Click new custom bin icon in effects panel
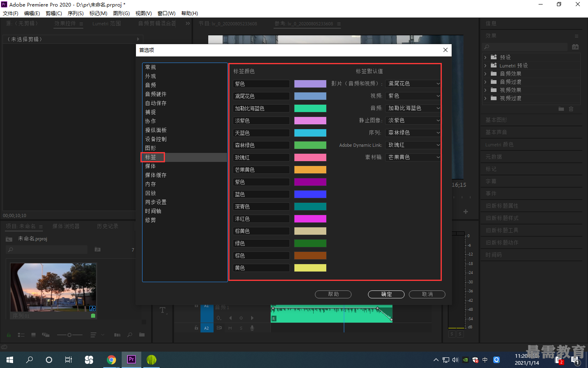 click(561, 109)
